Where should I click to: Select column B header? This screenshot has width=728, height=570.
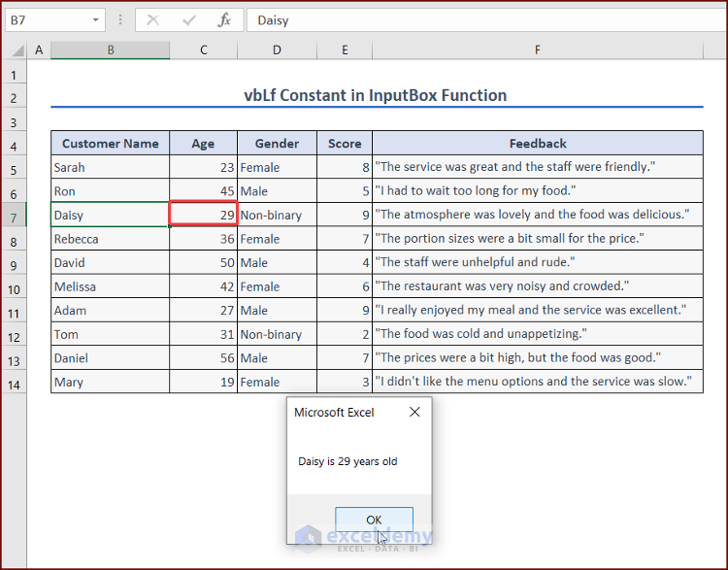coord(111,50)
